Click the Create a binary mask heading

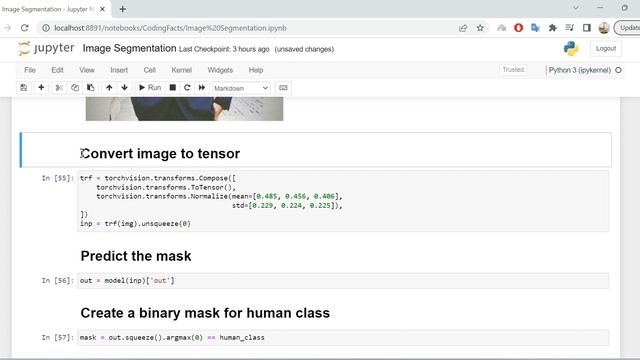(205, 313)
